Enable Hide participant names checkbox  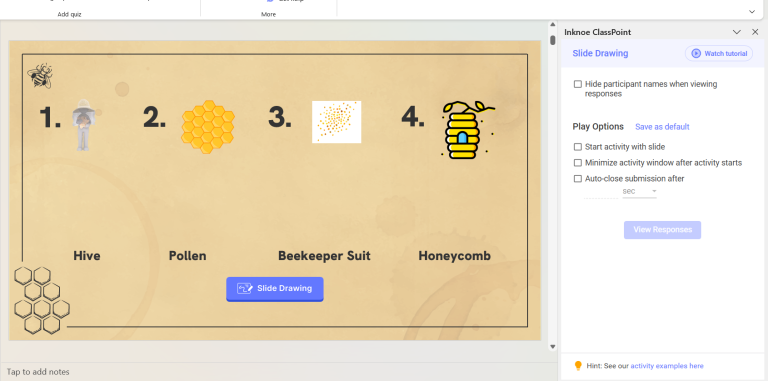578,84
